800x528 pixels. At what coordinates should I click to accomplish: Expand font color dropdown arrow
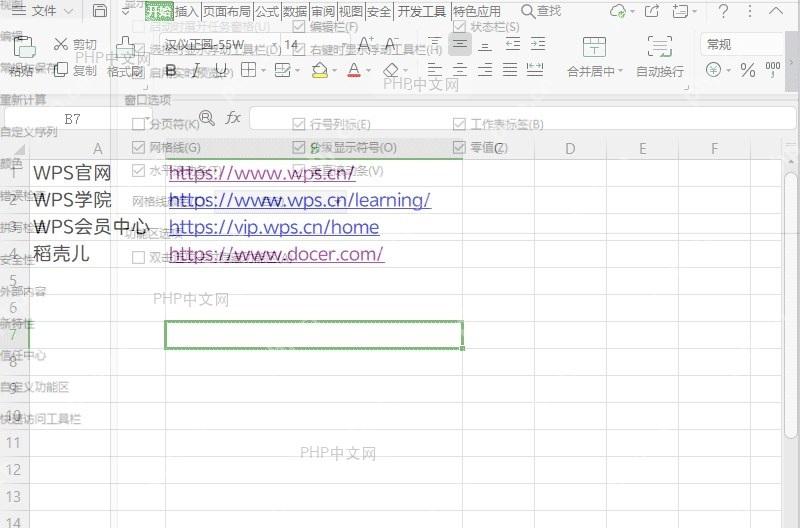point(368,70)
